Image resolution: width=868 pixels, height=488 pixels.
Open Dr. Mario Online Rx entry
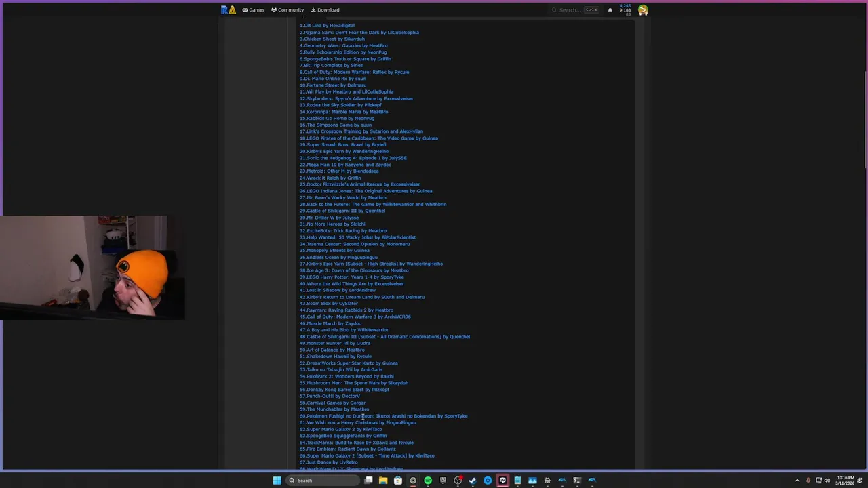pyautogui.click(x=333, y=79)
